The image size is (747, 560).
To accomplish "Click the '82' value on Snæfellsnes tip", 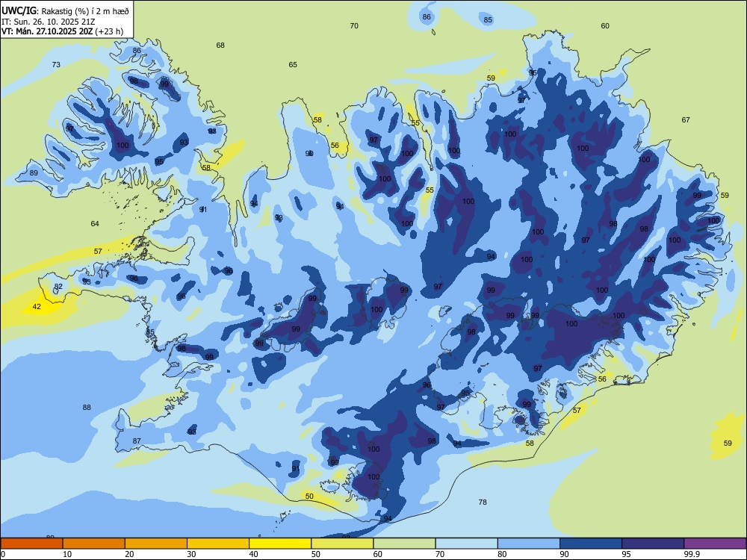I will tap(58, 286).
